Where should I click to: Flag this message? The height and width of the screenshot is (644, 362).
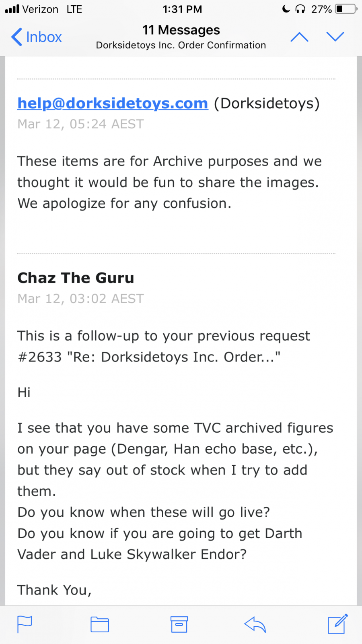coord(25,624)
